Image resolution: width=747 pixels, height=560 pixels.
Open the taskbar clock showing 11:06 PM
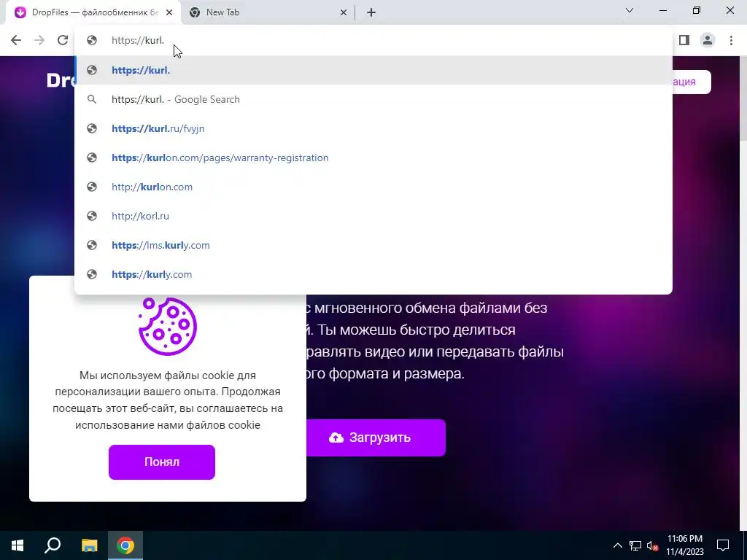(684, 545)
